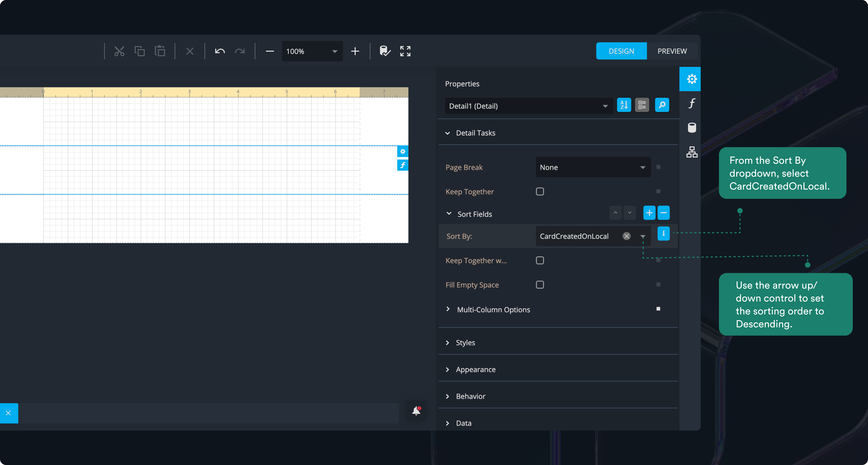This screenshot has height=465, width=868.
Task: Enable the Keep Together checkbox
Action: [x=540, y=192]
